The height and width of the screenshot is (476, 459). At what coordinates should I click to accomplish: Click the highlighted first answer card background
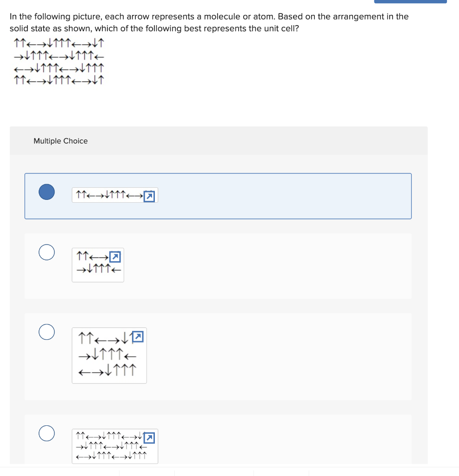pos(273,196)
